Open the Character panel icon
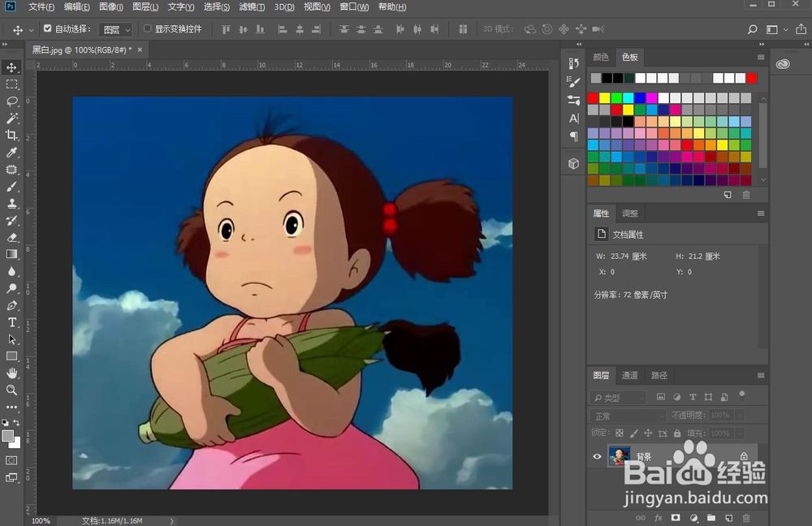Screen dimensions: 812x526 (573, 119)
